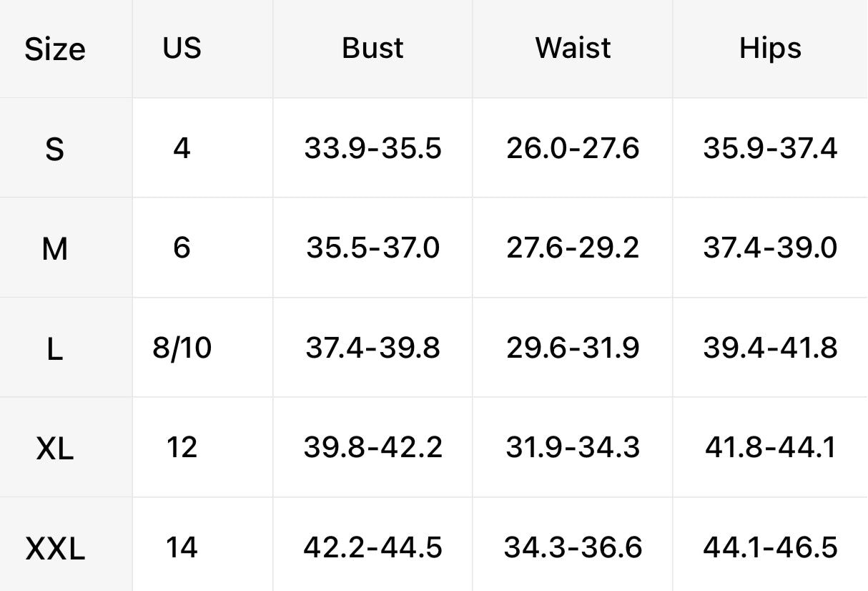This screenshot has width=868, height=591.
Task: Select the M size row label
Action: (x=55, y=249)
